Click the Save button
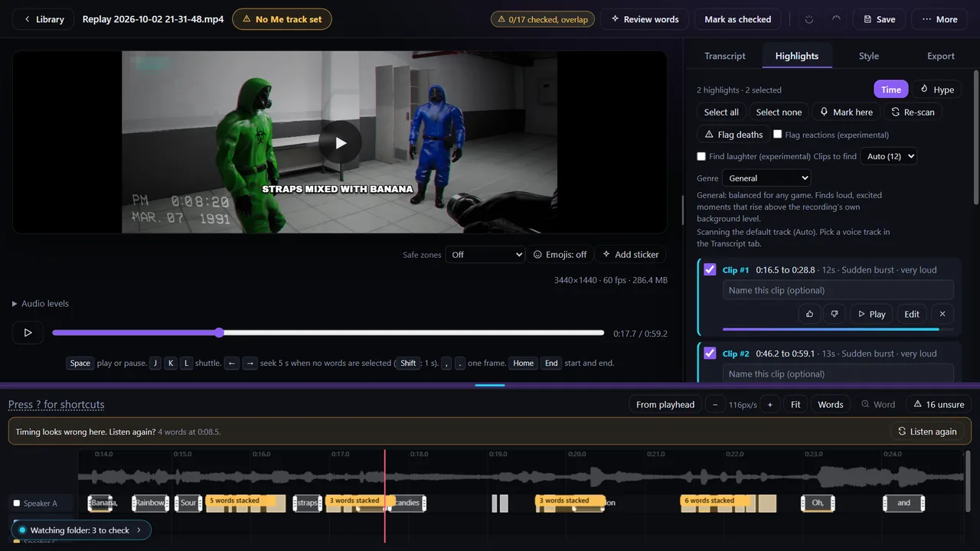The image size is (980, 551). [x=879, y=19]
